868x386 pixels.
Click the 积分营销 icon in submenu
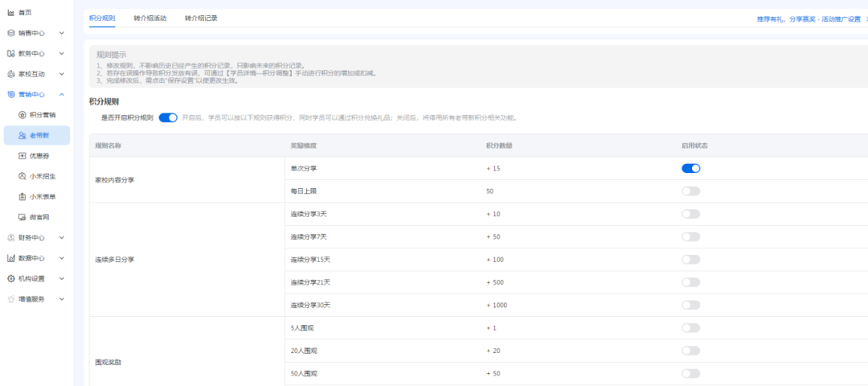(23, 115)
